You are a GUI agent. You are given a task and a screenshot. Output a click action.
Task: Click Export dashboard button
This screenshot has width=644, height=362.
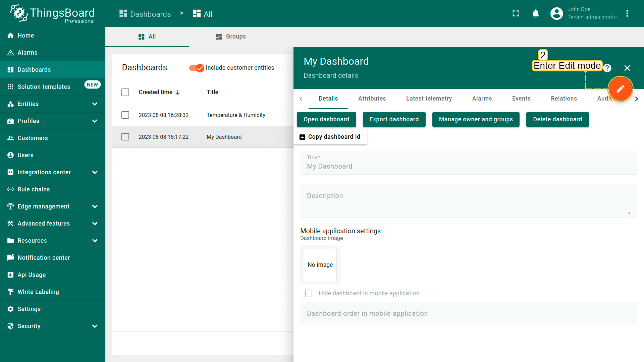394,119
